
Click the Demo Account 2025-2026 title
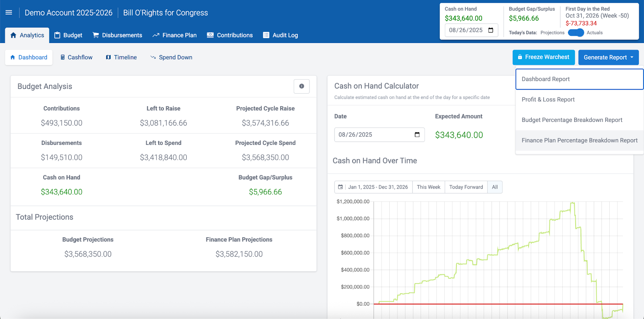point(68,12)
